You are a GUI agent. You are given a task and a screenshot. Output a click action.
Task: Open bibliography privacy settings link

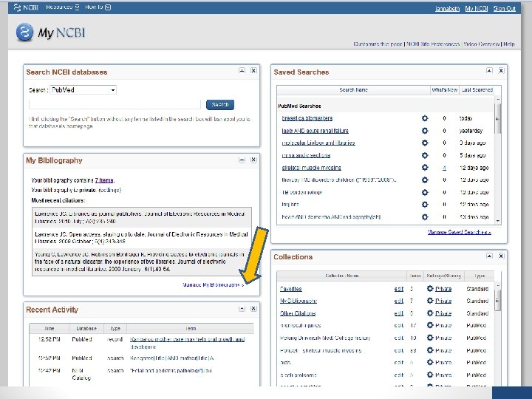[x=109, y=190]
